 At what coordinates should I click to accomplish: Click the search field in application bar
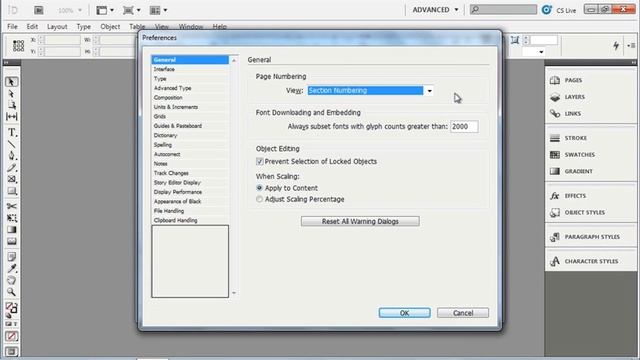point(503,9)
